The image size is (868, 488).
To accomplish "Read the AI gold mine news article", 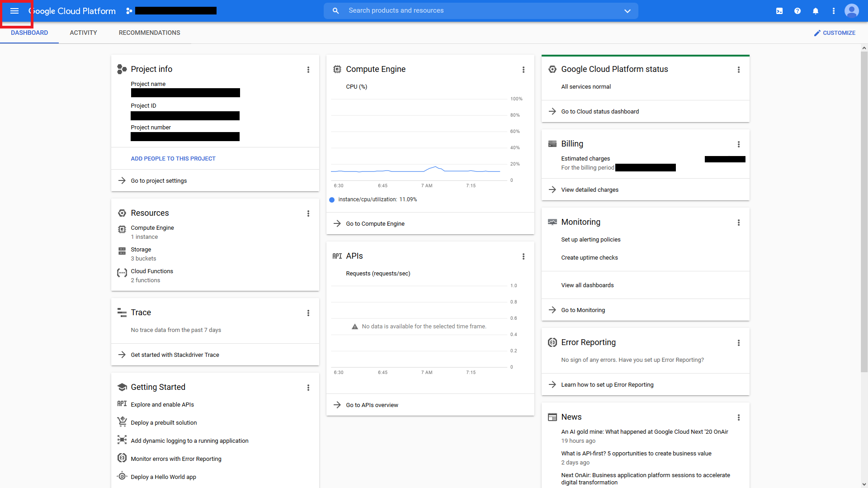I will 645,432.
